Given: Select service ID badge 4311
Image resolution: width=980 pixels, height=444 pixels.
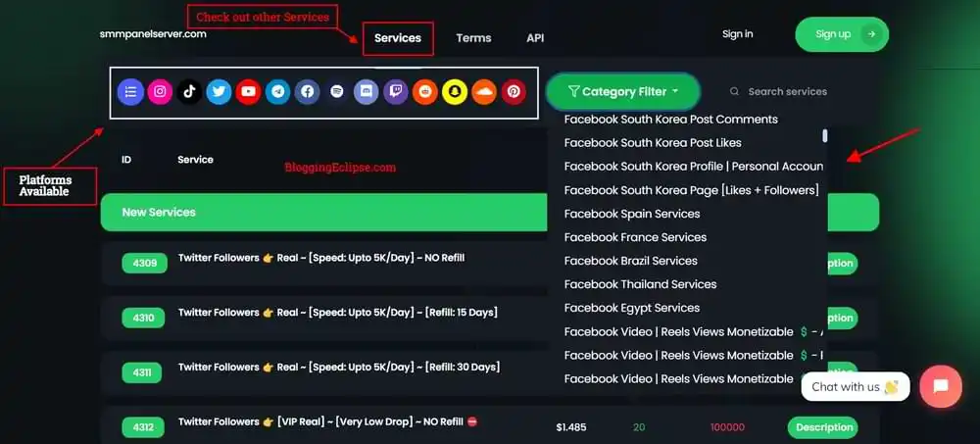Looking at the screenshot, I should 142,372.
